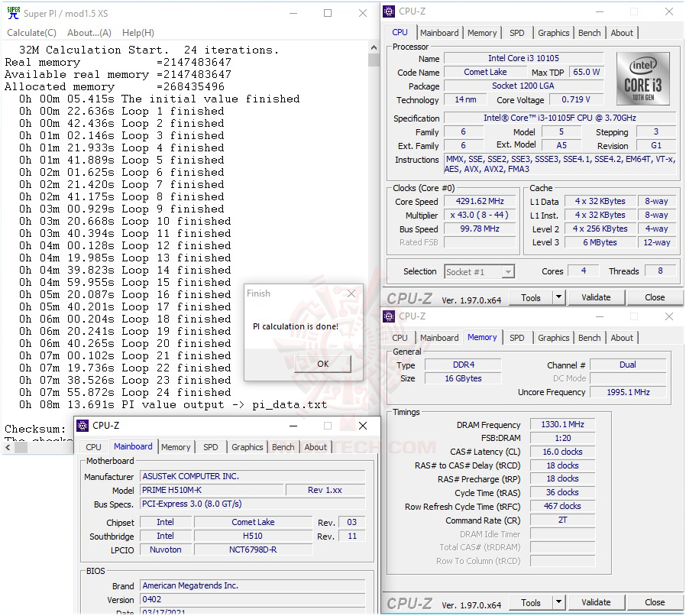Viewport: 686px width, 616px height.
Task: Click the name field Intel Core i3 10105
Action: pyautogui.click(x=524, y=58)
